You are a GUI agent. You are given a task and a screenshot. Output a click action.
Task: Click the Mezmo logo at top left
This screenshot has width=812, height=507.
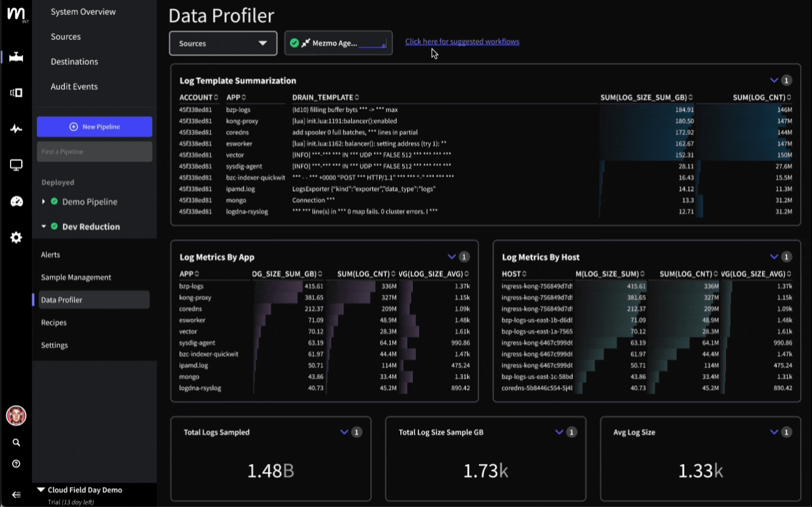[x=16, y=16]
